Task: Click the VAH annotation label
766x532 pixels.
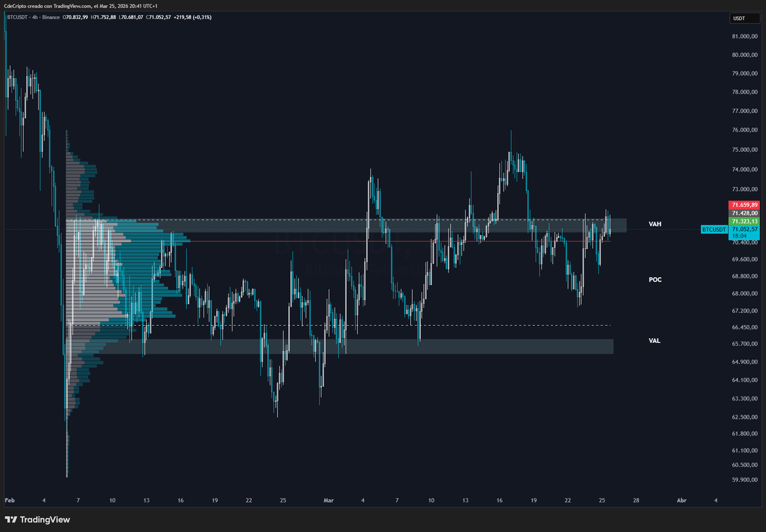Action: [x=655, y=224]
